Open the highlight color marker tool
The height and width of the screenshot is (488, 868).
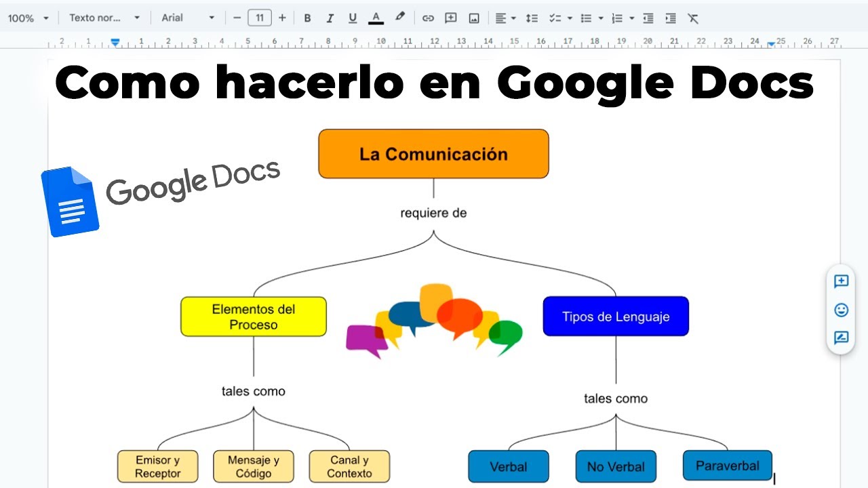coord(400,18)
